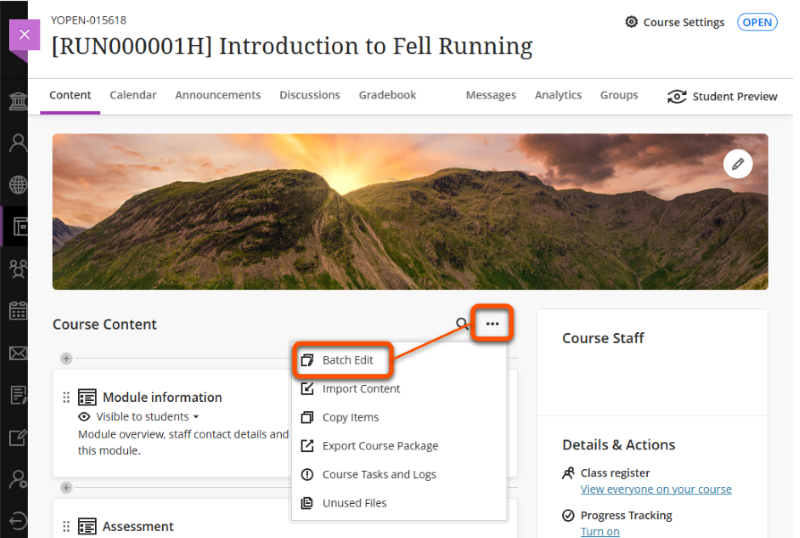Open the course content search magnifier

pos(462,324)
